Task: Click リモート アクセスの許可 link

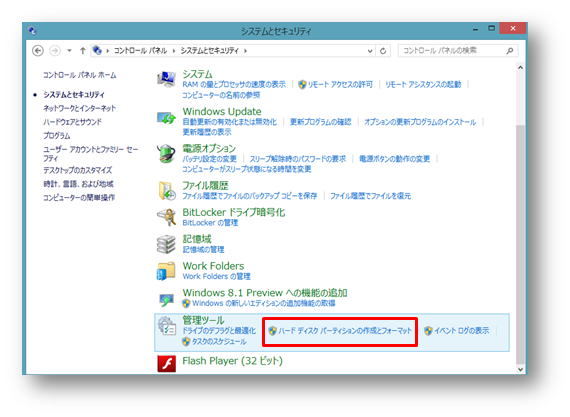Action: pyautogui.click(x=340, y=84)
